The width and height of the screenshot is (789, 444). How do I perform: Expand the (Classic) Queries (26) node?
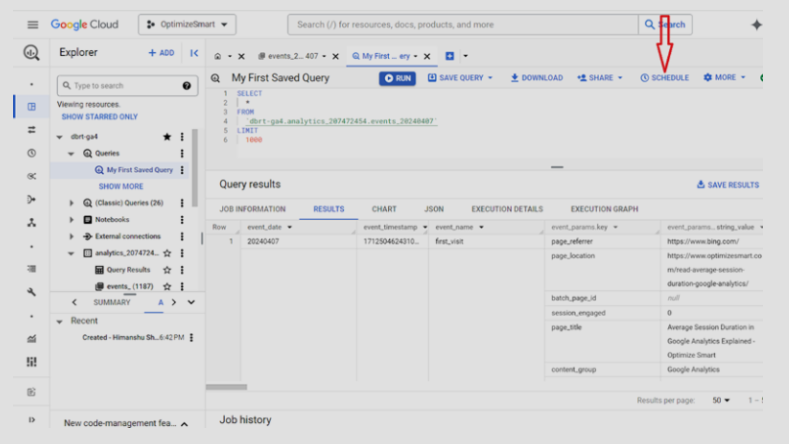tap(71, 203)
